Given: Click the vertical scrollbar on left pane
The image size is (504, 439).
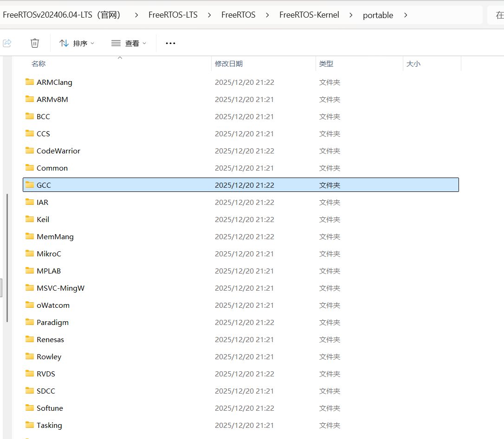Looking at the screenshot, I should pos(7,258).
